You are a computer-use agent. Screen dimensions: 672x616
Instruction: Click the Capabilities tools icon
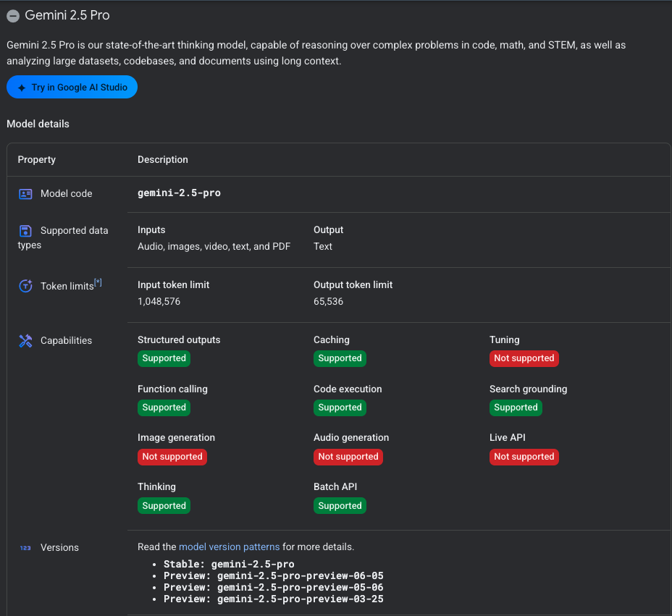click(x=26, y=340)
